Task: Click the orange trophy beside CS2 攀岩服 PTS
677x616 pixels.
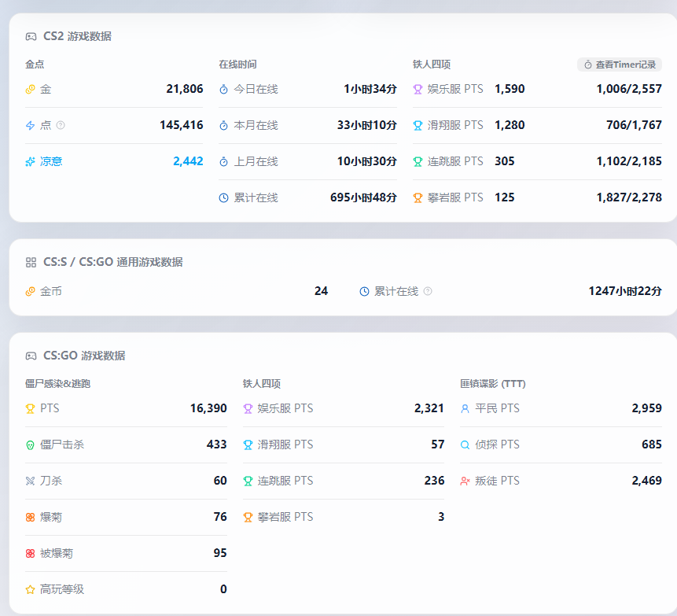Action: coord(418,197)
